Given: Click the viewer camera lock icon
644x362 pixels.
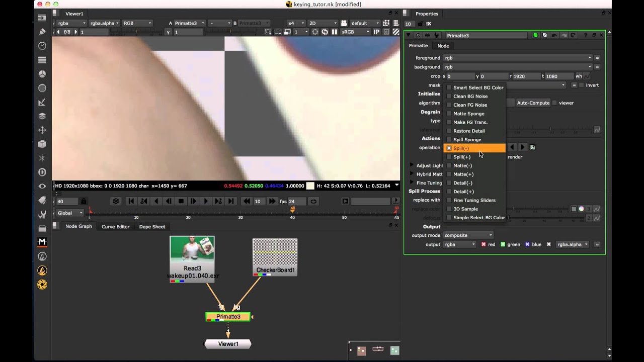Looking at the screenshot, I should pyautogui.click(x=344, y=23).
